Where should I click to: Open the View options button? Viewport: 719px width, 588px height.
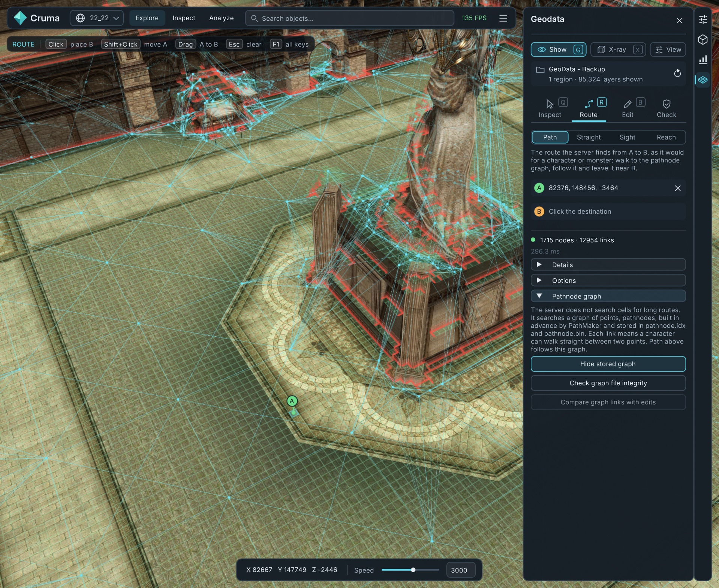tap(668, 49)
